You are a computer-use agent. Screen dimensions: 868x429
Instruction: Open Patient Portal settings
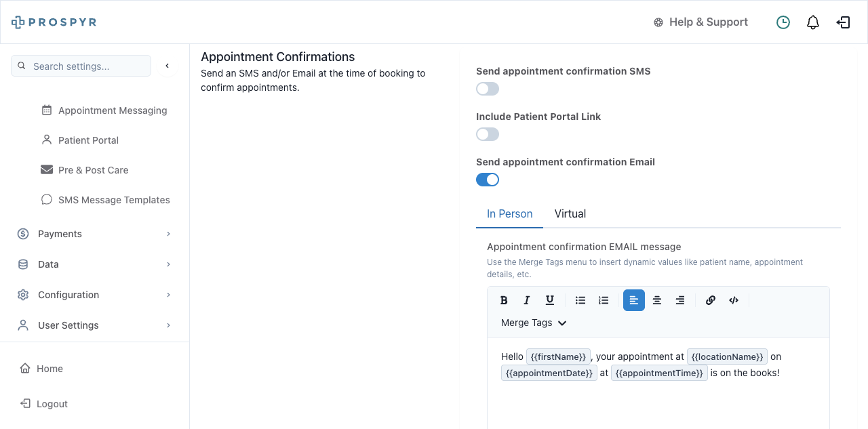click(x=81, y=140)
